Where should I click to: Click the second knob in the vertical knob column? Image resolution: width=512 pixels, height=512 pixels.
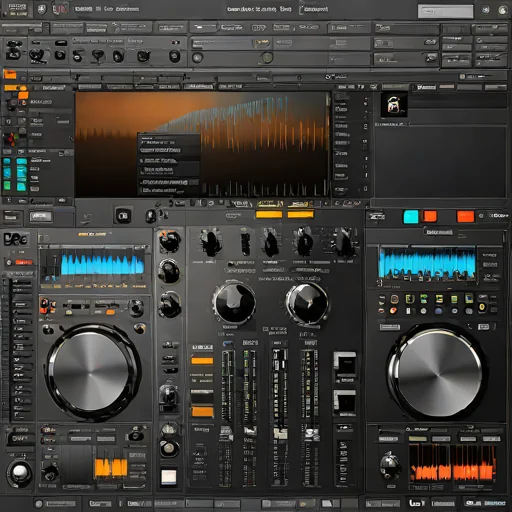pyautogui.click(x=169, y=272)
